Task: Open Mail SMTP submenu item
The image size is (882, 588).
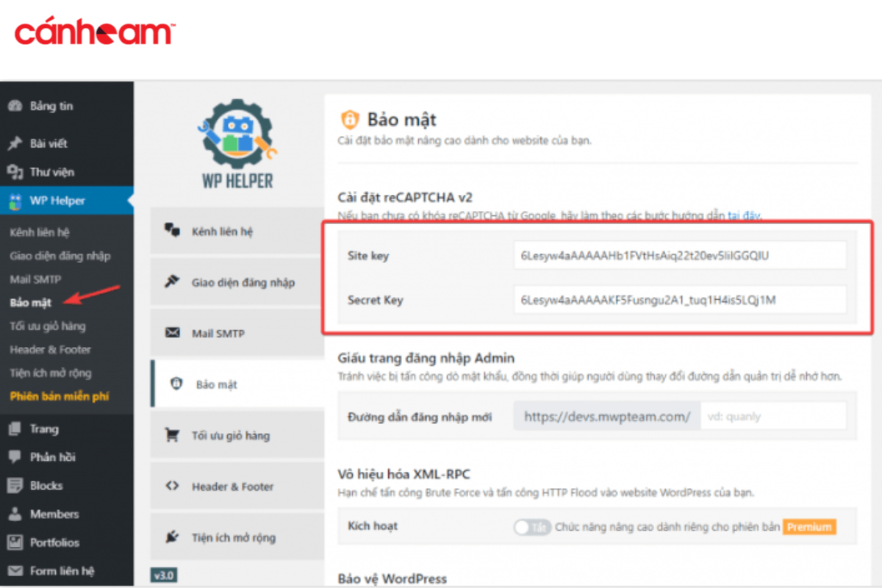Action: (35, 279)
